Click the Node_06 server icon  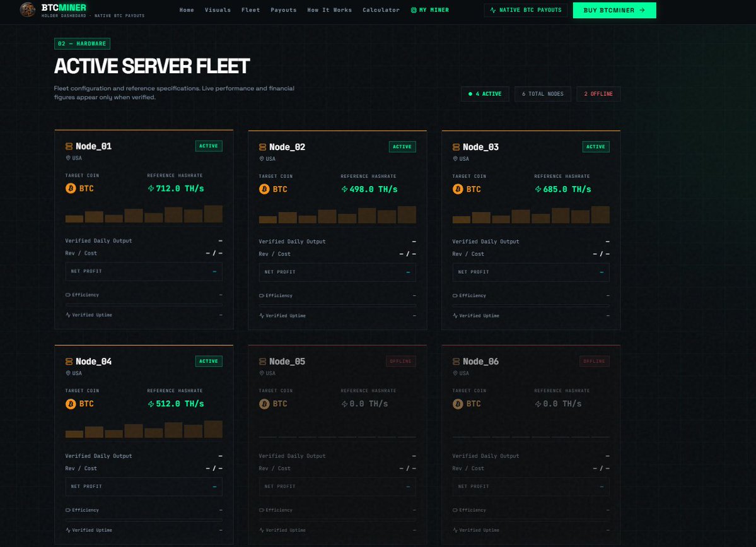click(x=456, y=362)
